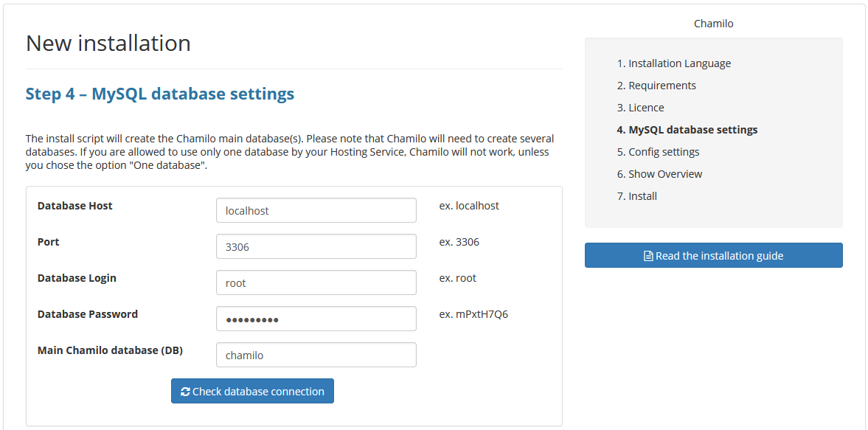Image resolution: width=868 pixels, height=430 pixels.
Task: Click the Database Password masked field
Action: coord(316,319)
